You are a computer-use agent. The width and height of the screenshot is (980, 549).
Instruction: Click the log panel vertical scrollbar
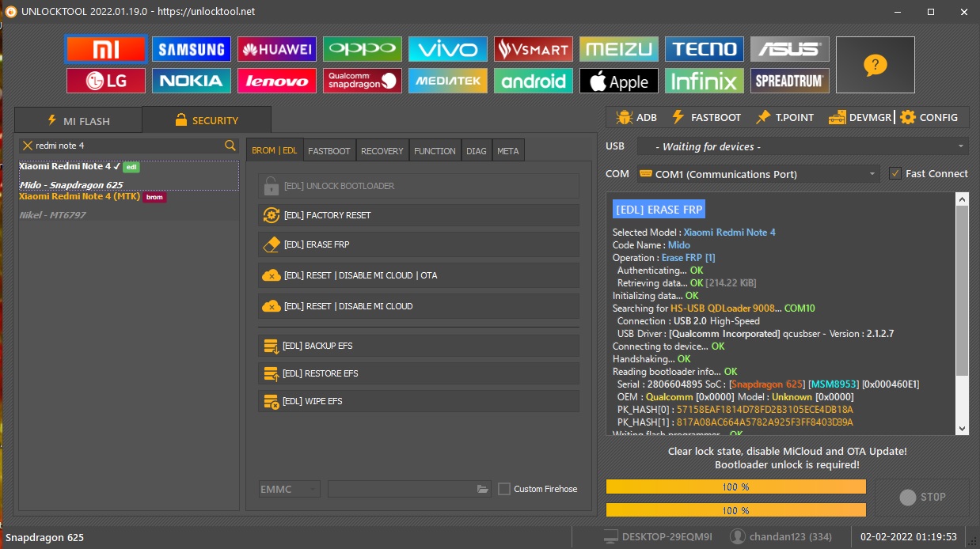(x=963, y=313)
